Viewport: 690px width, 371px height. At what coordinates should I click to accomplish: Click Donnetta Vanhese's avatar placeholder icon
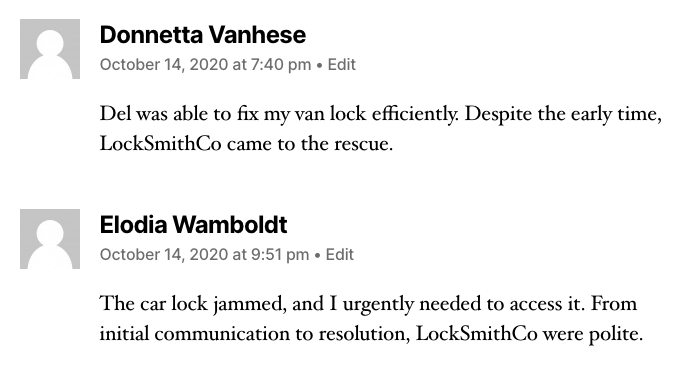click(50, 49)
